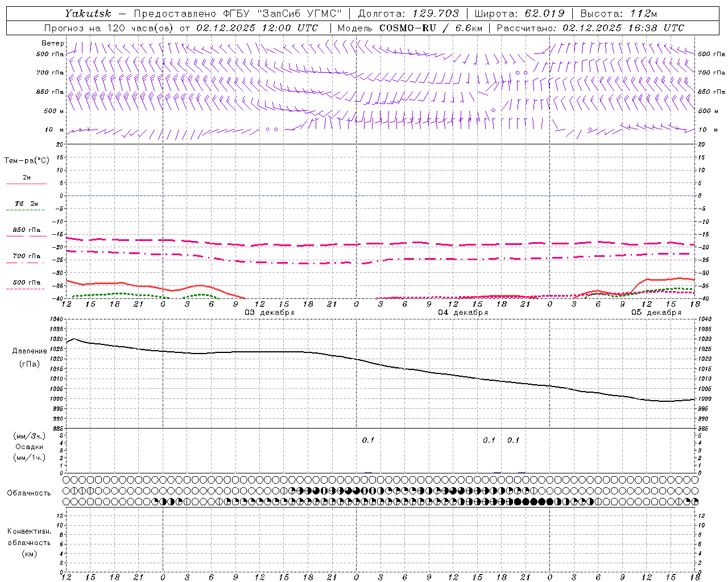The image size is (728, 582).
Task: Click the Широта: 62.019 value
Action: 519,13
